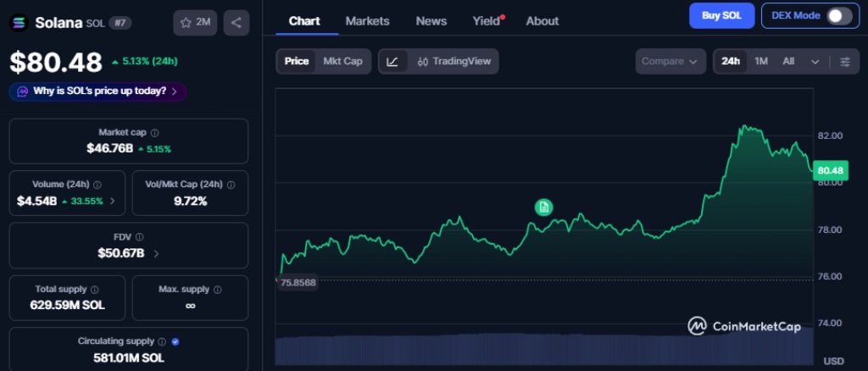Click the volume bars under the chart
The height and width of the screenshot is (371, 868).
[x=544, y=348]
